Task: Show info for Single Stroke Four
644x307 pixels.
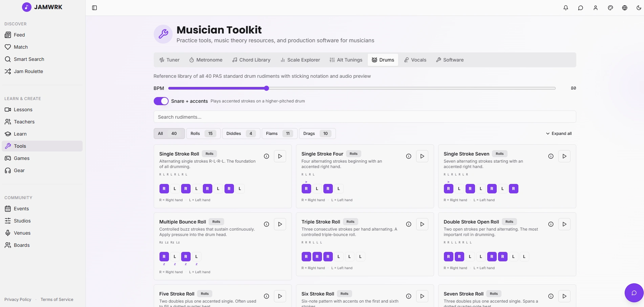Action: point(409,156)
